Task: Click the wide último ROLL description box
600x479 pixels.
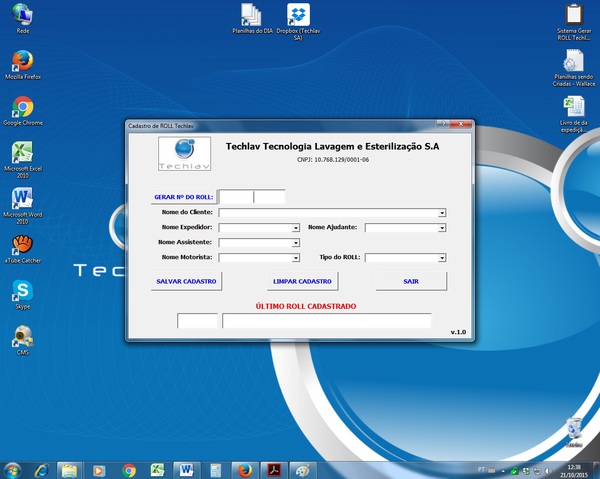Action: 327,321
